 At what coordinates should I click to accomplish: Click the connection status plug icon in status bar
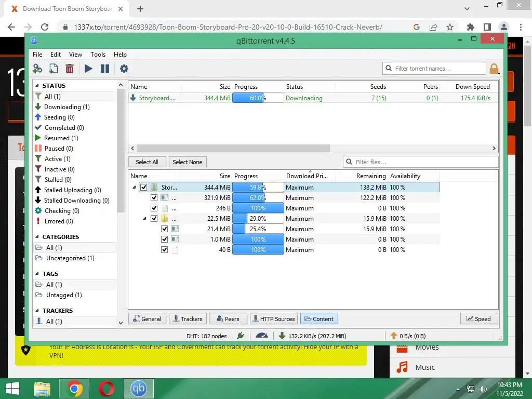[241, 336]
